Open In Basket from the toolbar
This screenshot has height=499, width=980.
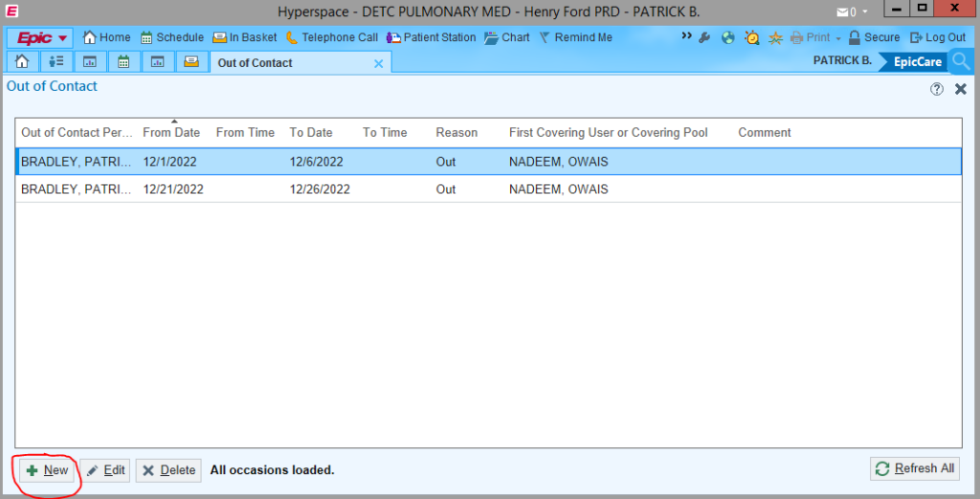click(244, 37)
